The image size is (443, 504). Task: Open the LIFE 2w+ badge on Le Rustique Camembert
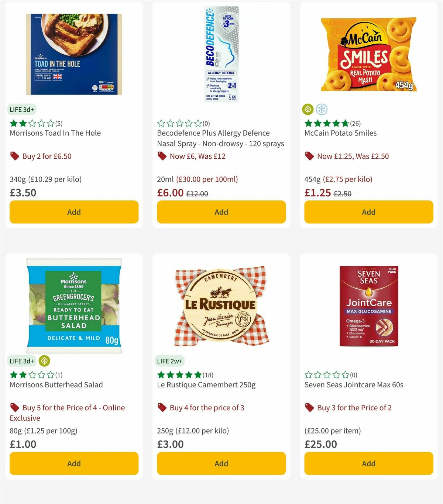tap(169, 361)
